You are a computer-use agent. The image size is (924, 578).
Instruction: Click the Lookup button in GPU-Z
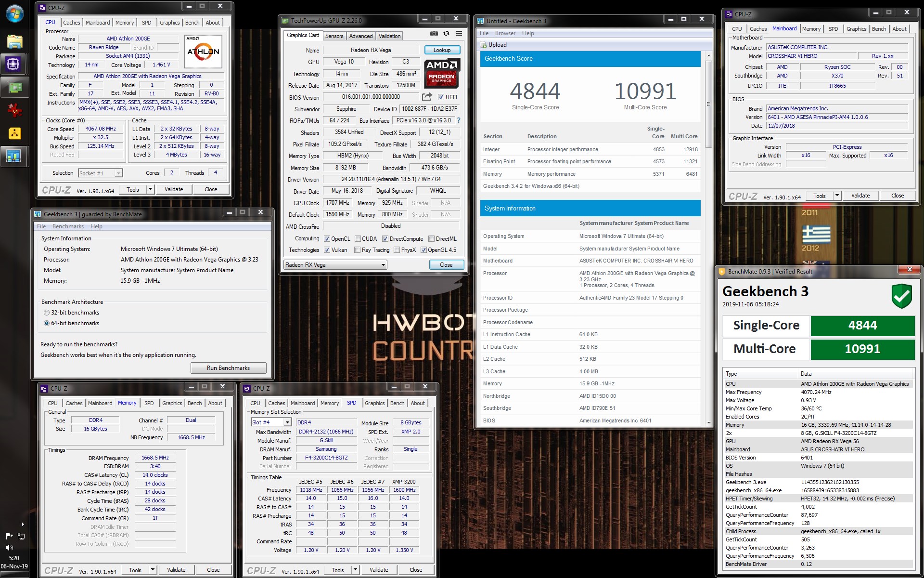(442, 50)
